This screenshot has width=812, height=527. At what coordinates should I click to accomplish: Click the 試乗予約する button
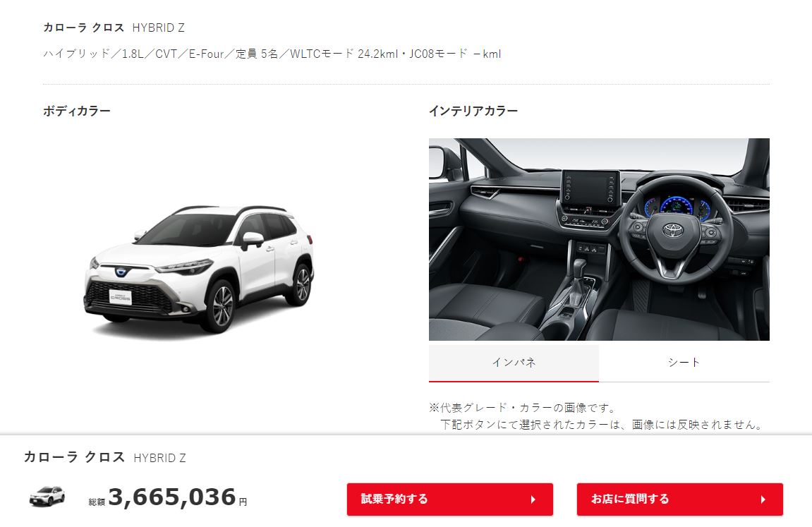tap(450, 499)
